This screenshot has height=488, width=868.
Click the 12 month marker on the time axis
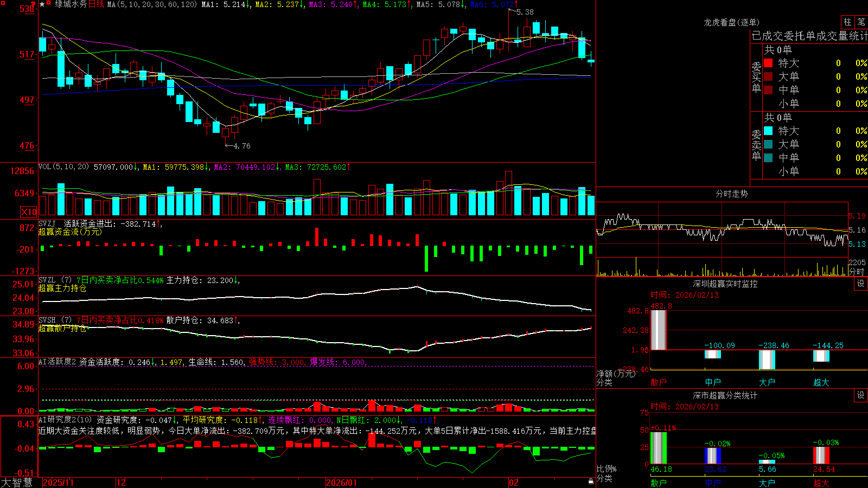click(122, 483)
